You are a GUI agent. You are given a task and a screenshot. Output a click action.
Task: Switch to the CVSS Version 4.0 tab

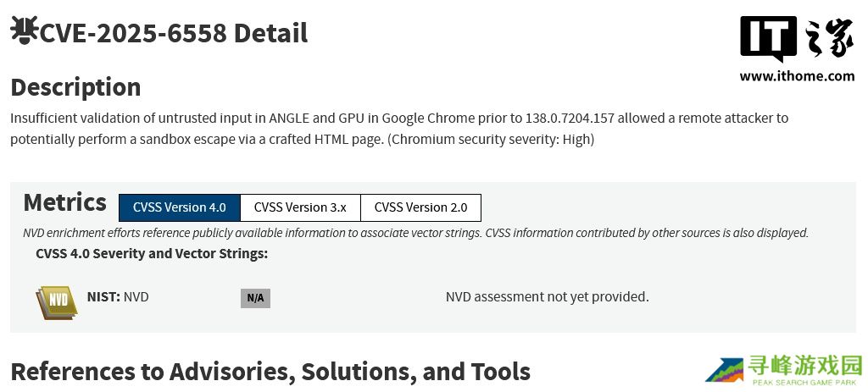click(x=180, y=207)
